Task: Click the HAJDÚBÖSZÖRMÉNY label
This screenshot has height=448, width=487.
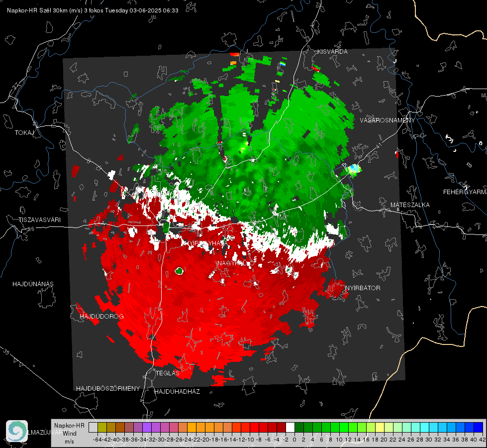Action: (x=108, y=388)
